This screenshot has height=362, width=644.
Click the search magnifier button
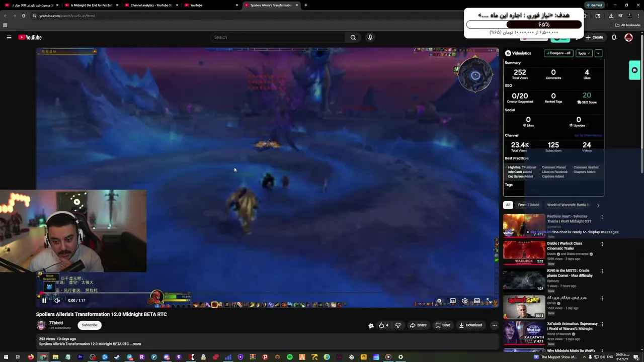(353, 37)
